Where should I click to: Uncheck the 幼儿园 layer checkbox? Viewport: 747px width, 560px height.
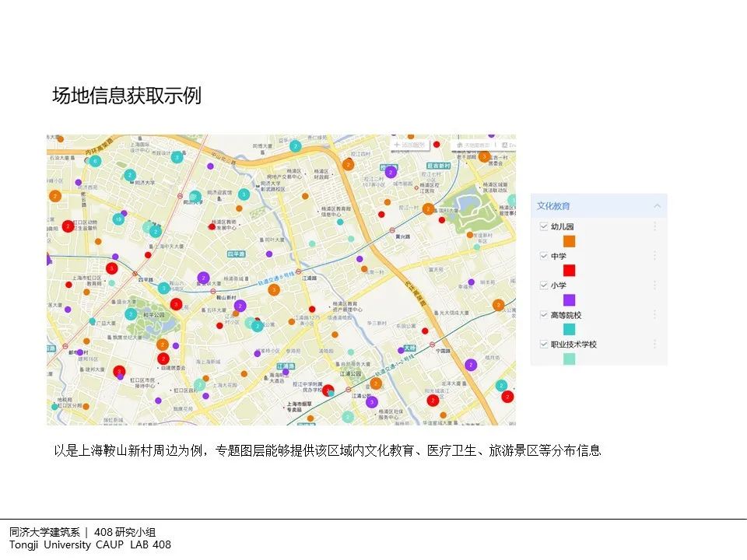(x=544, y=226)
